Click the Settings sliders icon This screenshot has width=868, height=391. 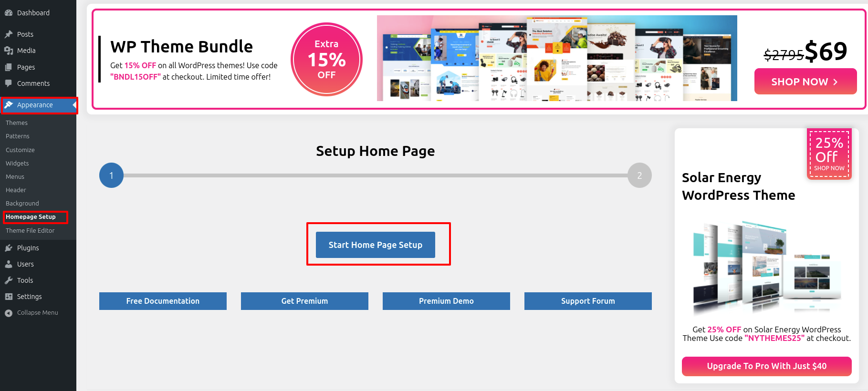coord(9,297)
